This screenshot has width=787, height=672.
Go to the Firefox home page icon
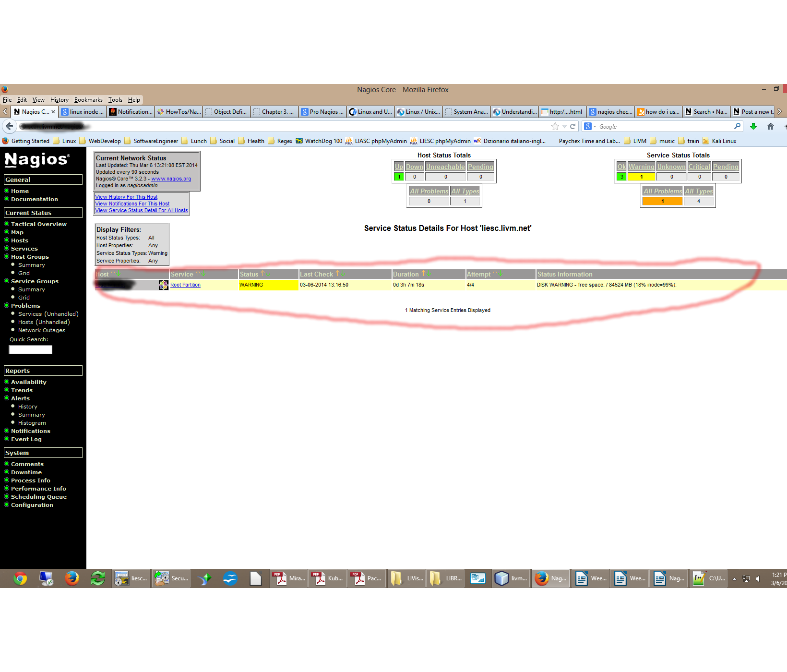click(771, 126)
